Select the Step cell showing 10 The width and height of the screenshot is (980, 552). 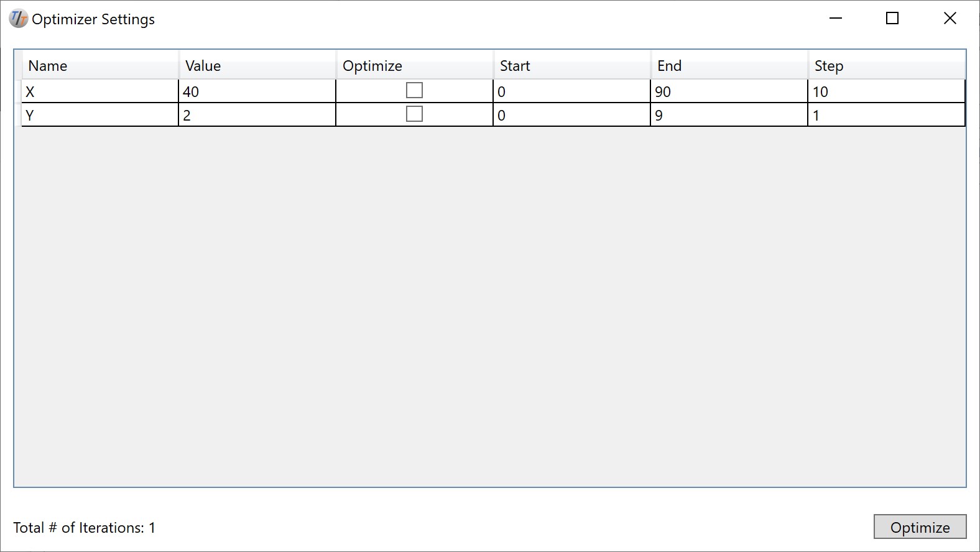click(x=886, y=91)
